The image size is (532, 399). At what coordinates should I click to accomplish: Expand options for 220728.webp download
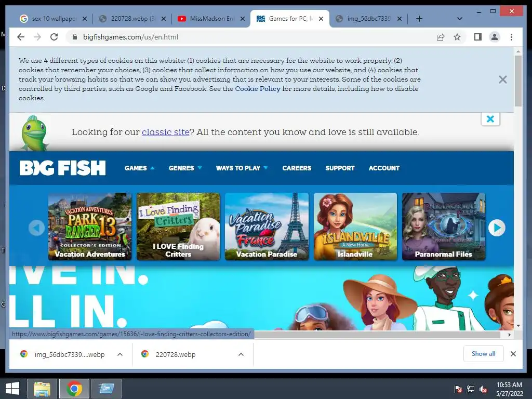click(x=241, y=354)
